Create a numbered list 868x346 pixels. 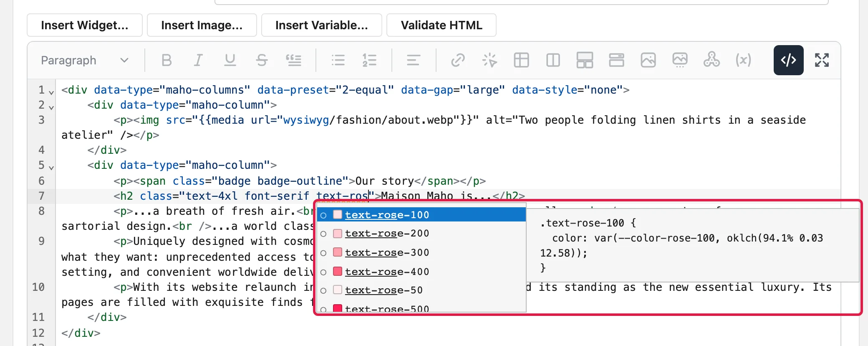coord(370,60)
